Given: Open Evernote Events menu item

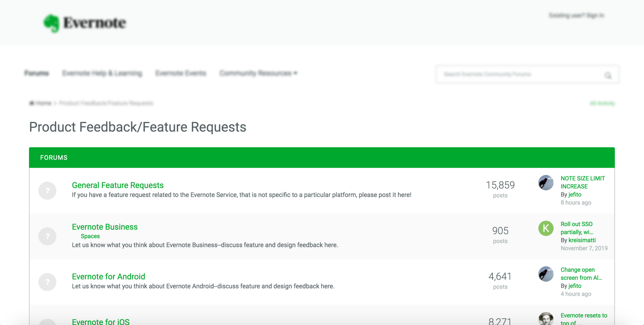Looking at the screenshot, I should pyautogui.click(x=181, y=73).
